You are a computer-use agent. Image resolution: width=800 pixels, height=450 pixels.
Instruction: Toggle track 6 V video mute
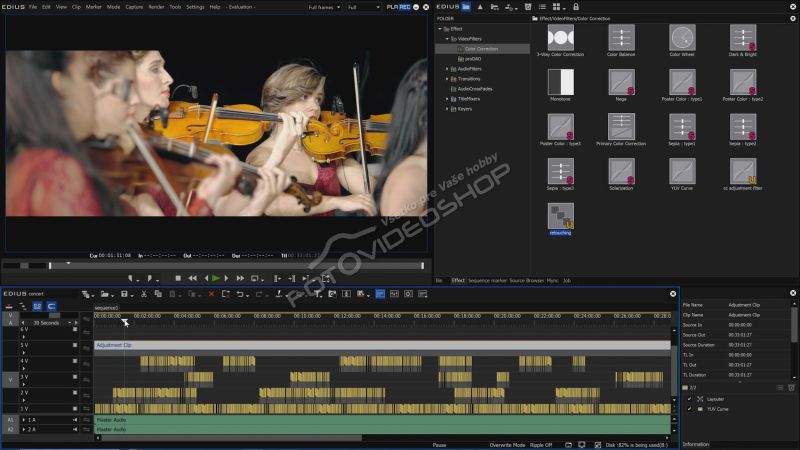(75, 330)
